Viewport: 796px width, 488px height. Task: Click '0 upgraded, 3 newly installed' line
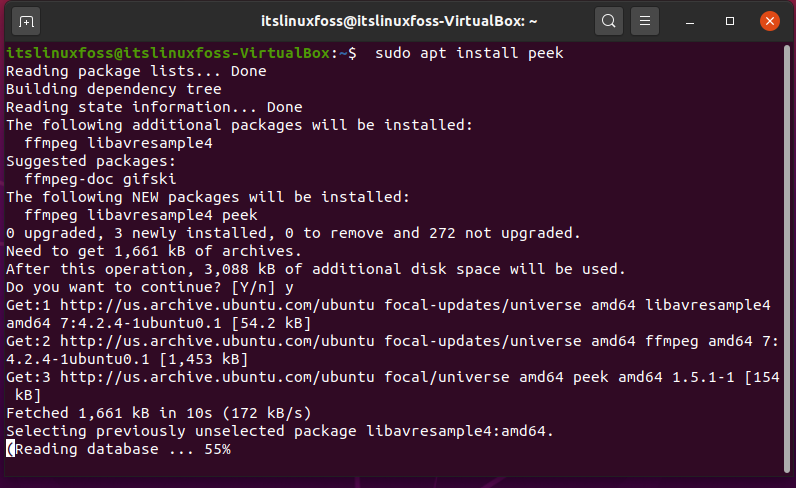(x=293, y=234)
